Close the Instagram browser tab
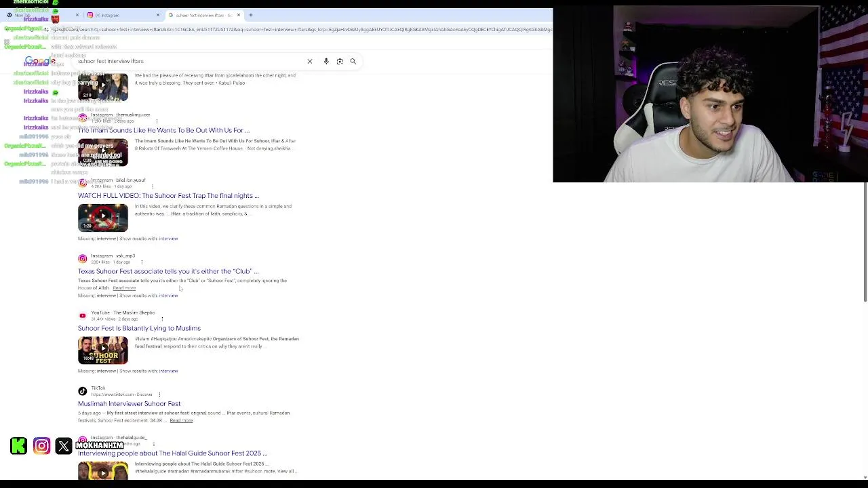 (158, 15)
